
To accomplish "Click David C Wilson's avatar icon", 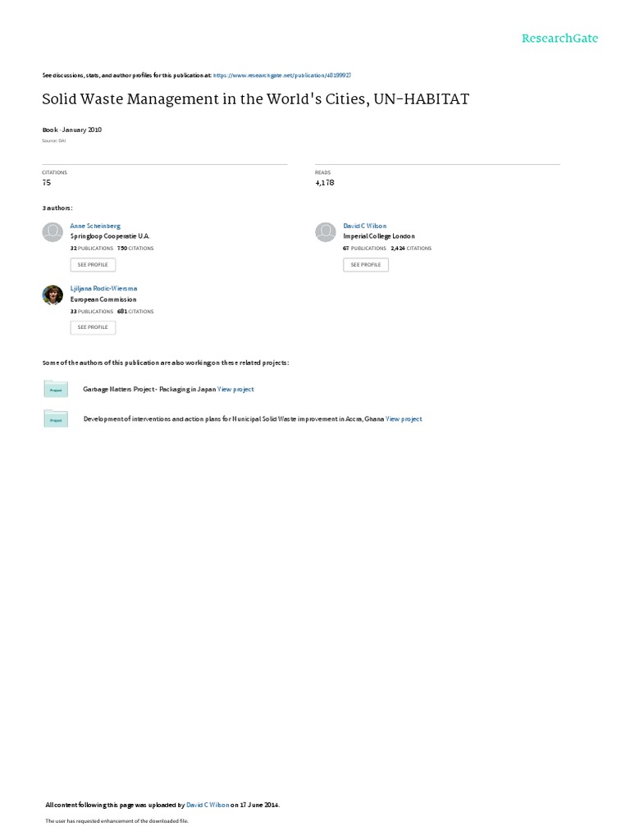I will coord(325,232).
